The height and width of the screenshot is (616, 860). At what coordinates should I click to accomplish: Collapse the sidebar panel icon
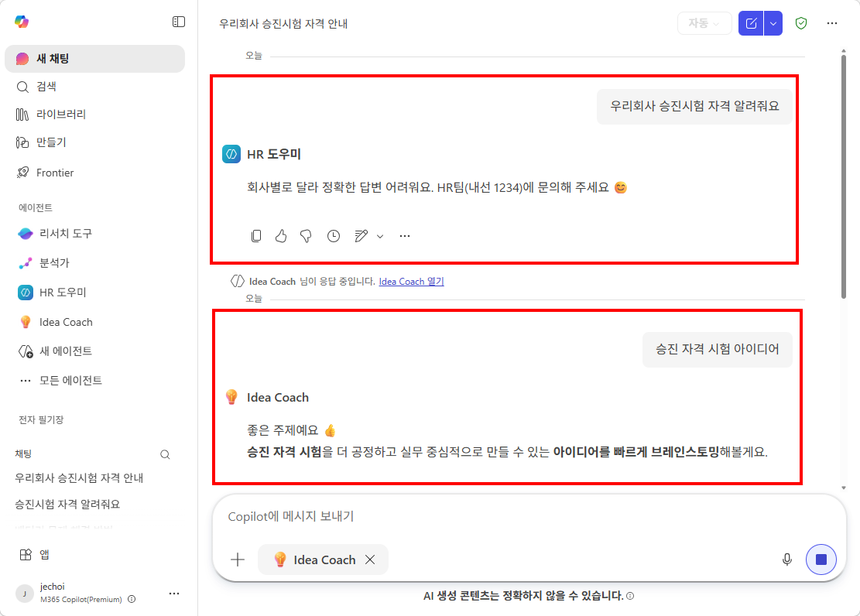pos(179,22)
